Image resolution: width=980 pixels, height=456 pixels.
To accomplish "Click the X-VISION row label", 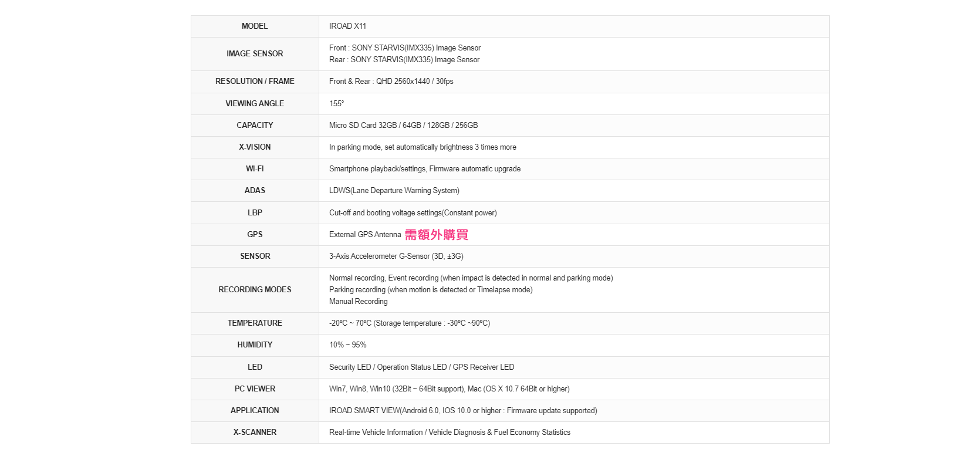I will [x=255, y=147].
